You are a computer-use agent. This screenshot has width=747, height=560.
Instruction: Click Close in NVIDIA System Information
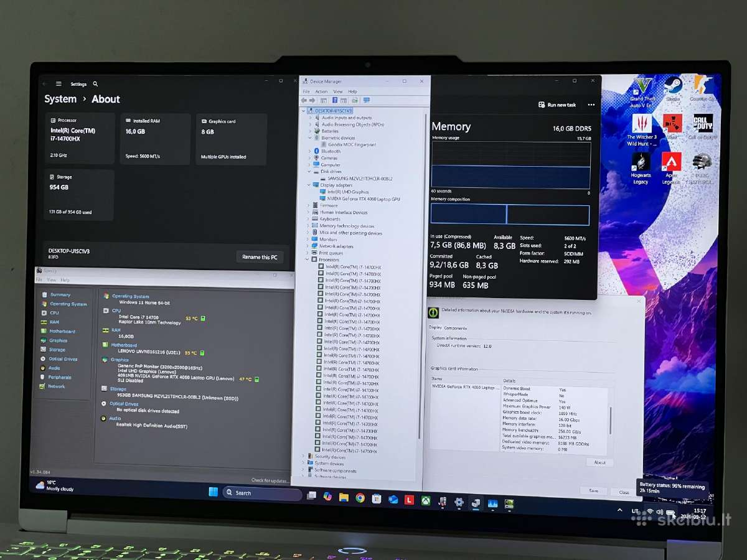point(624,492)
